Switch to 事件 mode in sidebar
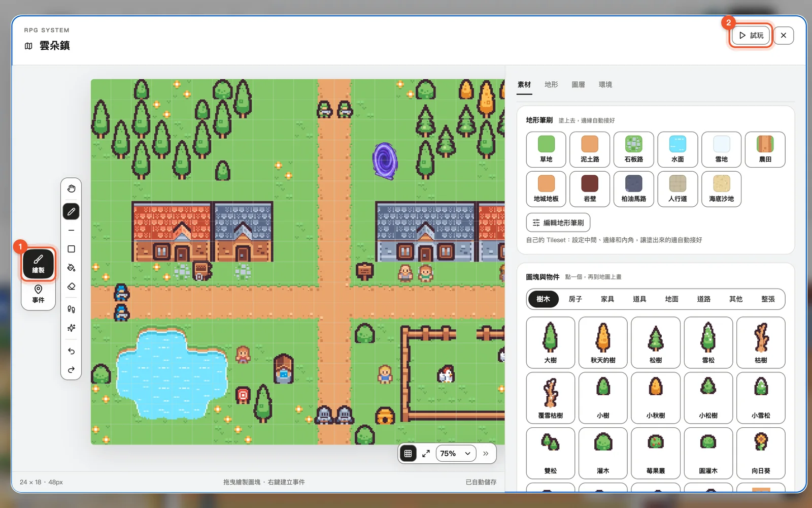 pos(38,294)
